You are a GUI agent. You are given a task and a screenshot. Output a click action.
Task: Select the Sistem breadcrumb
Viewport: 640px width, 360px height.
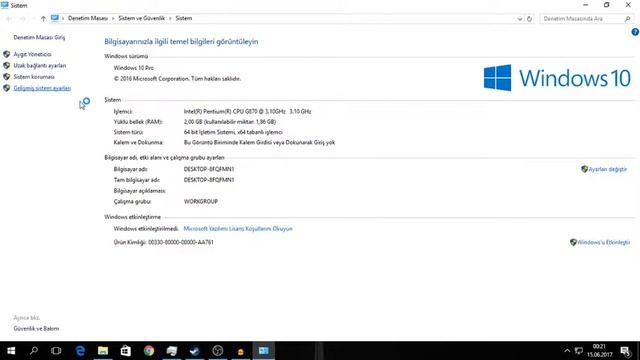pyautogui.click(x=184, y=18)
